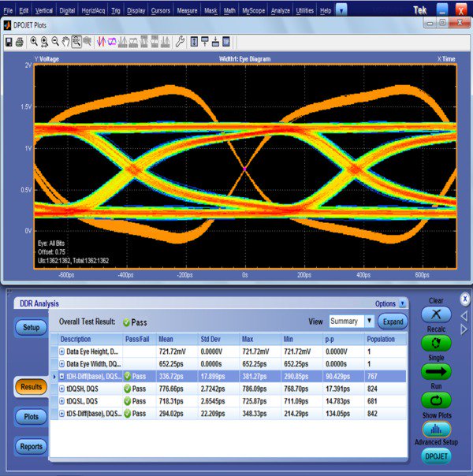Close DDR Analysis panel with round X
Viewport: 473px width, 476px height.
(x=465, y=299)
